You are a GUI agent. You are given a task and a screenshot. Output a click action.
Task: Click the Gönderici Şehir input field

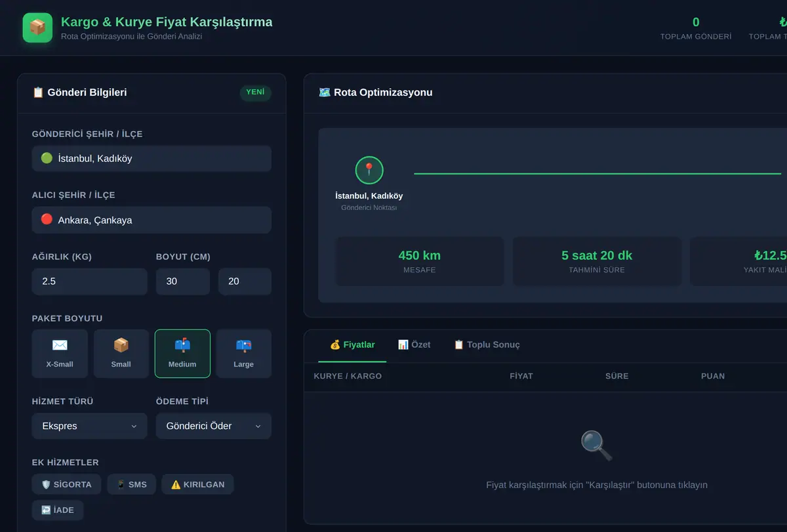coord(151,159)
